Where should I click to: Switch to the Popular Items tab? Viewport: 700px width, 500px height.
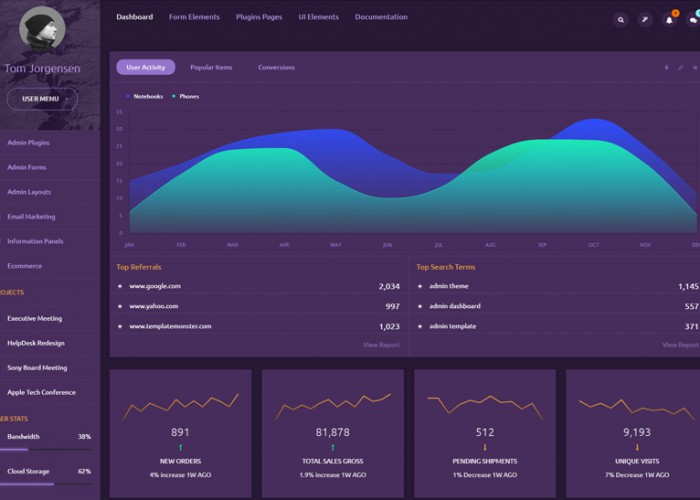(211, 67)
